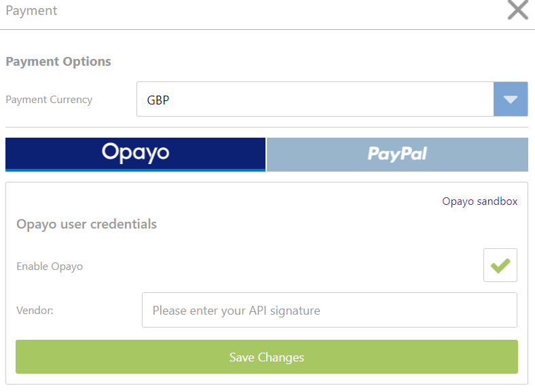Open the Opayo sandbox link
The width and height of the screenshot is (535, 392).
click(x=480, y=201)
